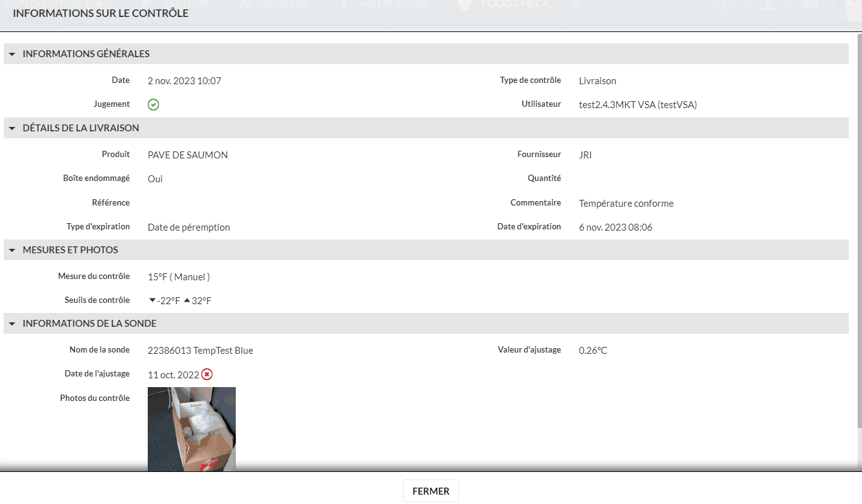Click the dialog title Informations sur le contrôle
This screenshot has width=862, height=504.
[x=101, y=13]
